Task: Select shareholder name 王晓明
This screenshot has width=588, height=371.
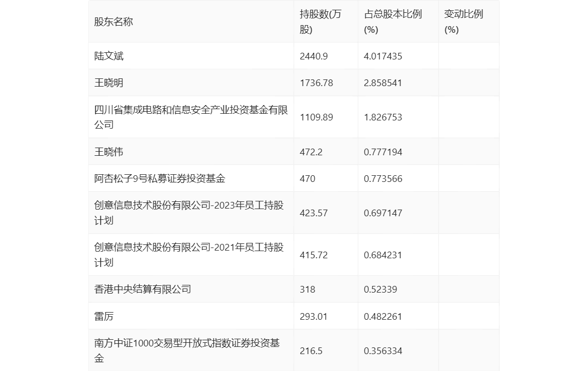Action: pyautogui.click(x=109, y=83)
